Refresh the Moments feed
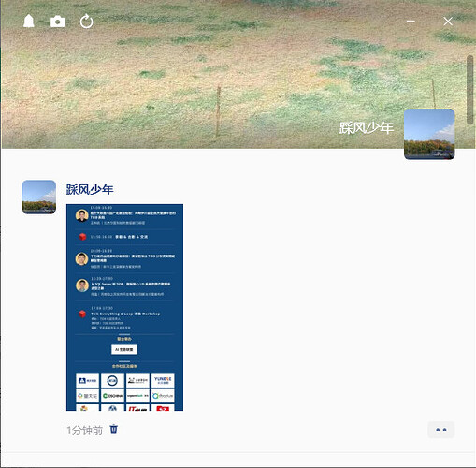The image size is (476, 468). (86, 22)
